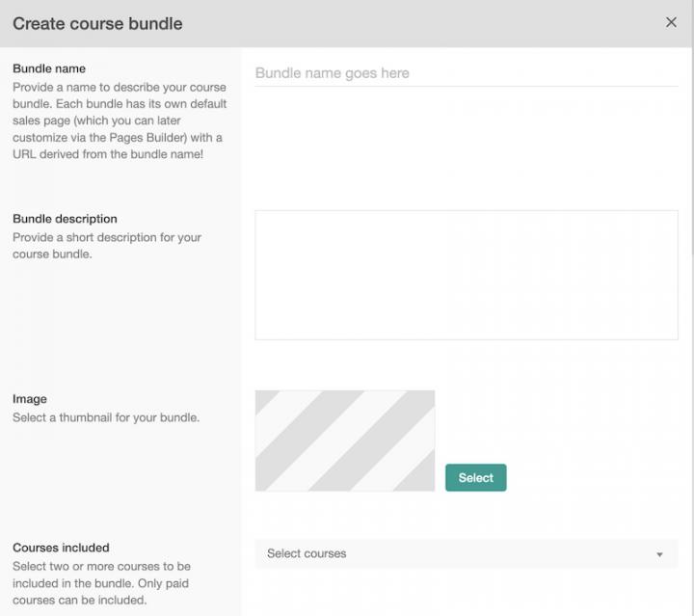Close the Create course bundle dialog
The width and height of the screenshot is (694, 616).
point(671,22)
